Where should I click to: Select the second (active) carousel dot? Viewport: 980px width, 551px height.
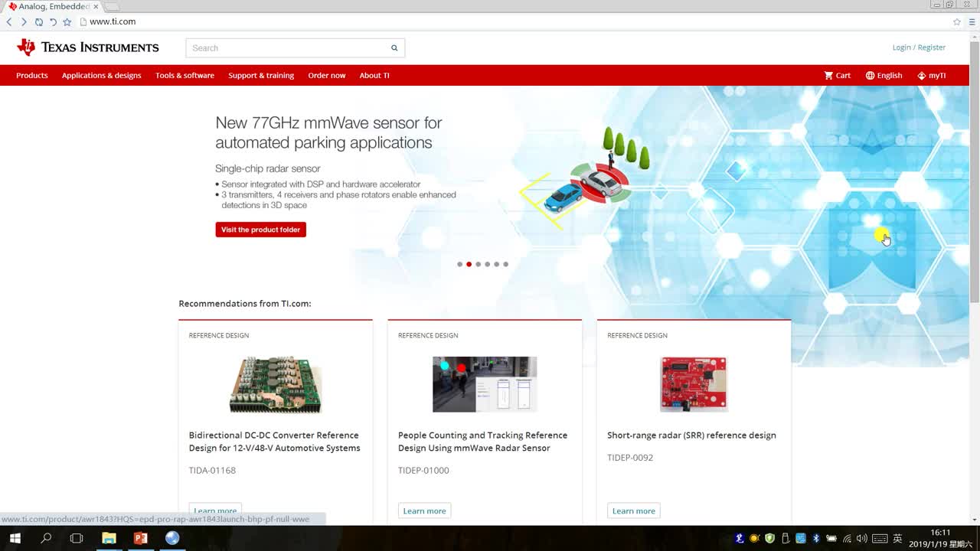[469, 264]
